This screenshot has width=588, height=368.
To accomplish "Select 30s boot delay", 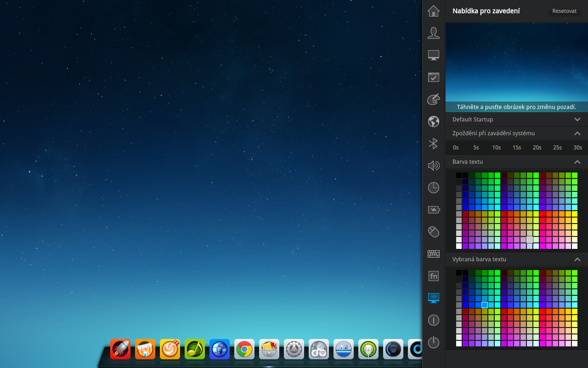I will point(577,147).
